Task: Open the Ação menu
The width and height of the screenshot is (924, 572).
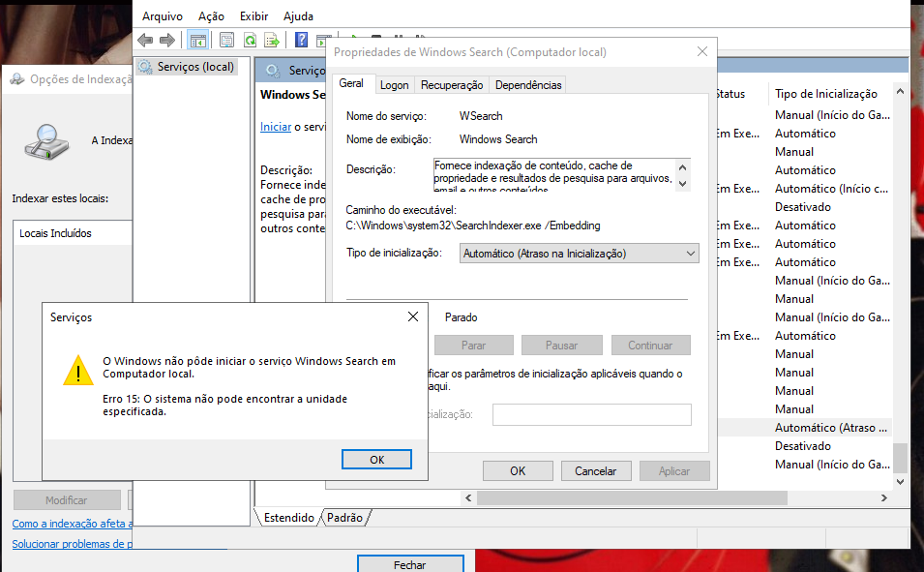Action: click(211, 16)
